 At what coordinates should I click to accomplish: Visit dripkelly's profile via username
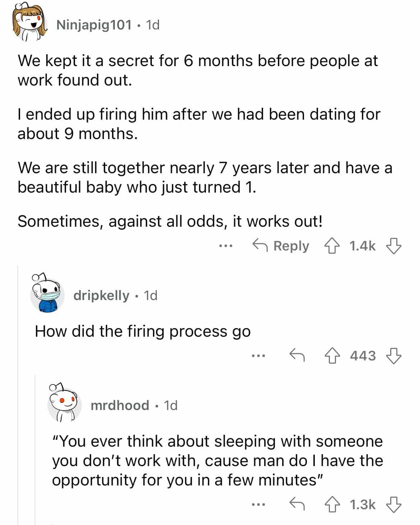tap(101, 295)
